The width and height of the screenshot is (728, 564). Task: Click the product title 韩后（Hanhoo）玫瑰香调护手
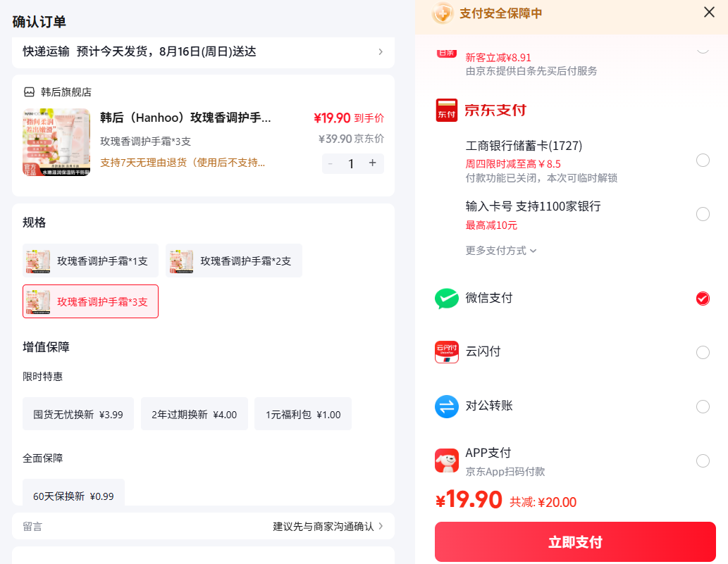pyautogui.click(x=185, y=118)
